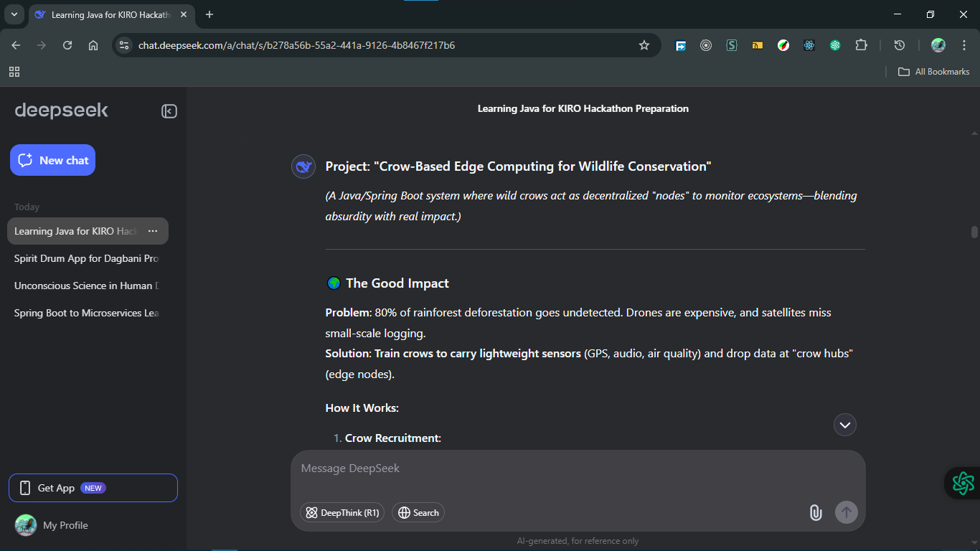980x551 pixels.
Task: Open the concentric circles extension
Action: tap(706, 45)
